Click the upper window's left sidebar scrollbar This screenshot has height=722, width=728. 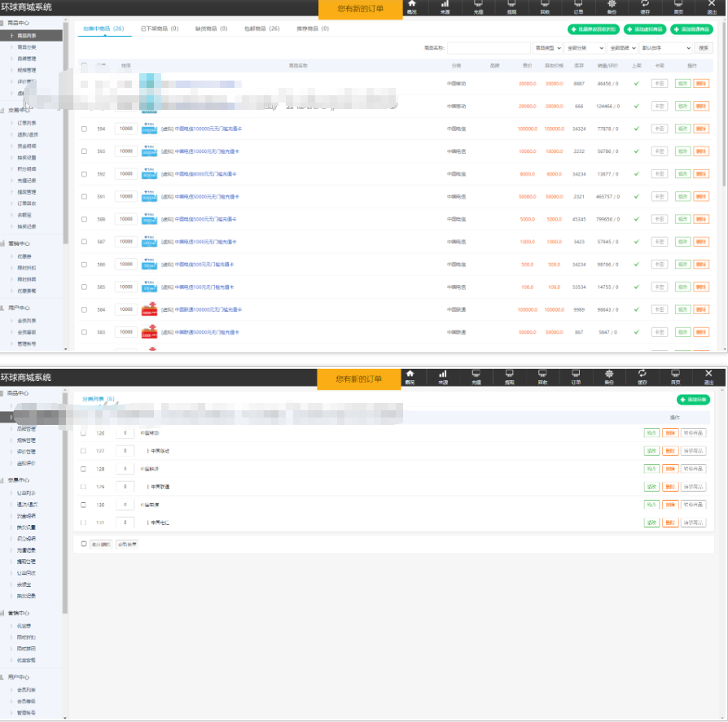tap(66, 163)
